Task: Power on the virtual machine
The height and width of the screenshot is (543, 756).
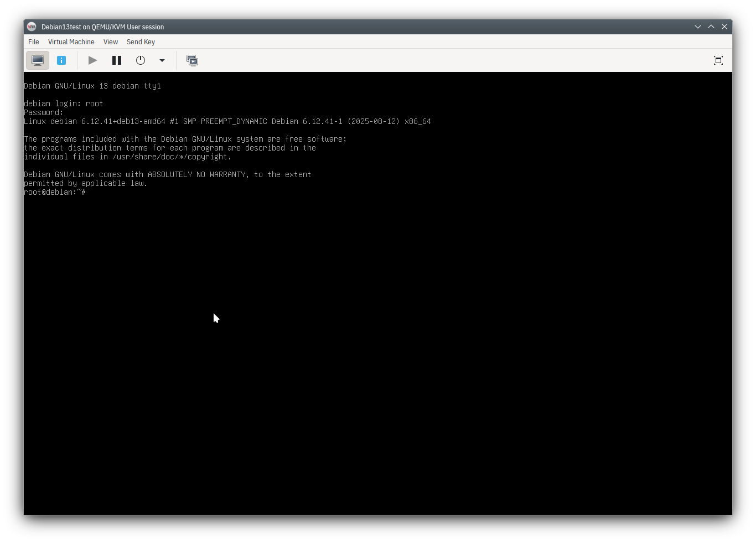Action: (92, 60)
